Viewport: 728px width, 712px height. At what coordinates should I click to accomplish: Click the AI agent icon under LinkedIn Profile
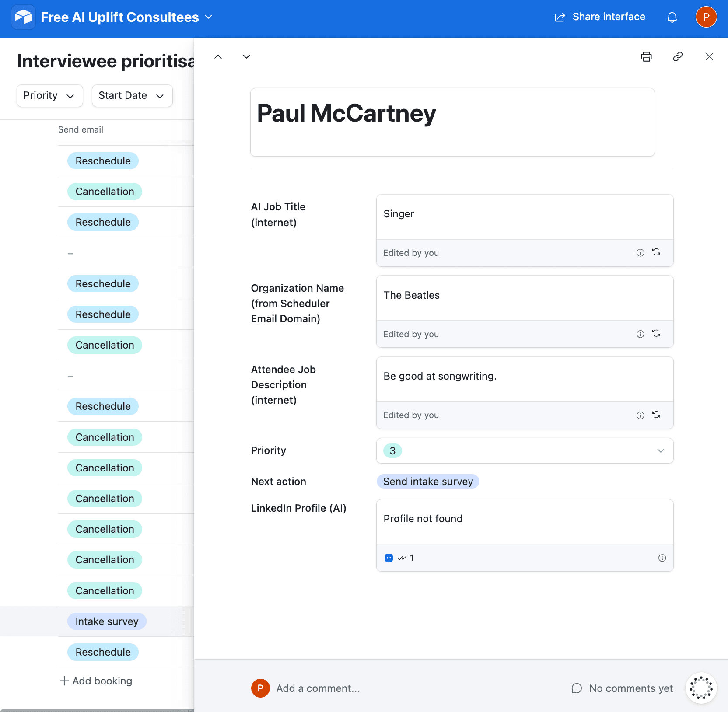pos(388,558)
